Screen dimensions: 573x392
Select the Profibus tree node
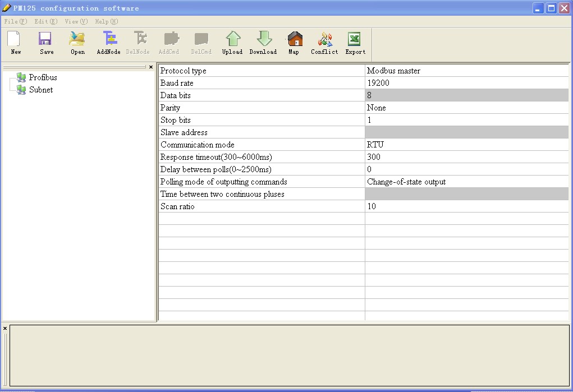tap(43, 77)
